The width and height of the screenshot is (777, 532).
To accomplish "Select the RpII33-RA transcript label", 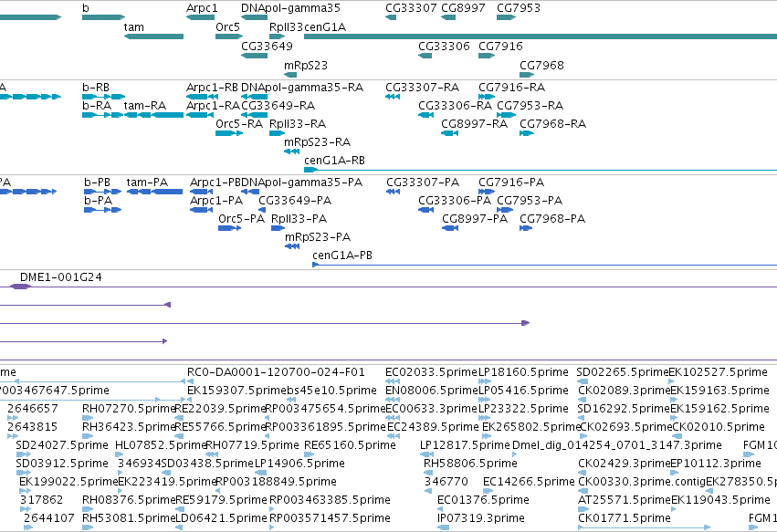I will (x=298, y=124).
